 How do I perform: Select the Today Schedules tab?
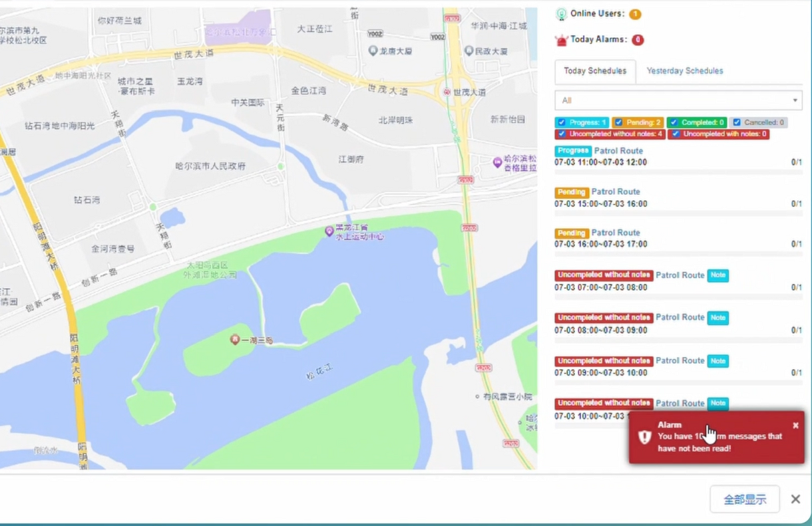(x=595, y=71)
